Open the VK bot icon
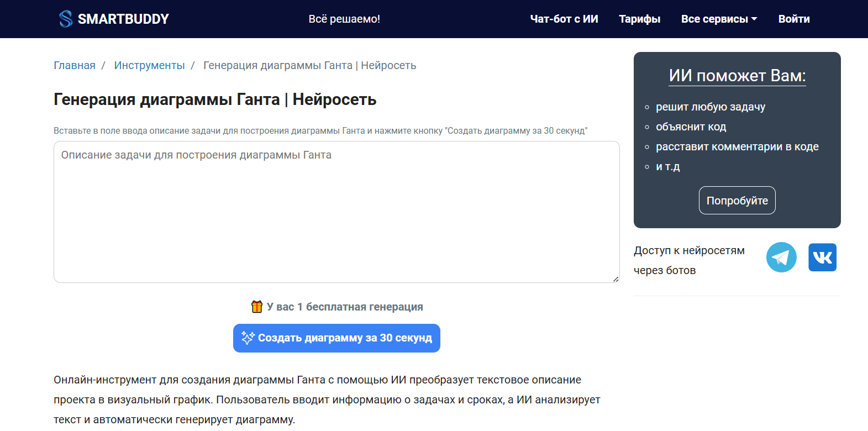The width and height of the screenshot is (868, 431). click(822, 257)
